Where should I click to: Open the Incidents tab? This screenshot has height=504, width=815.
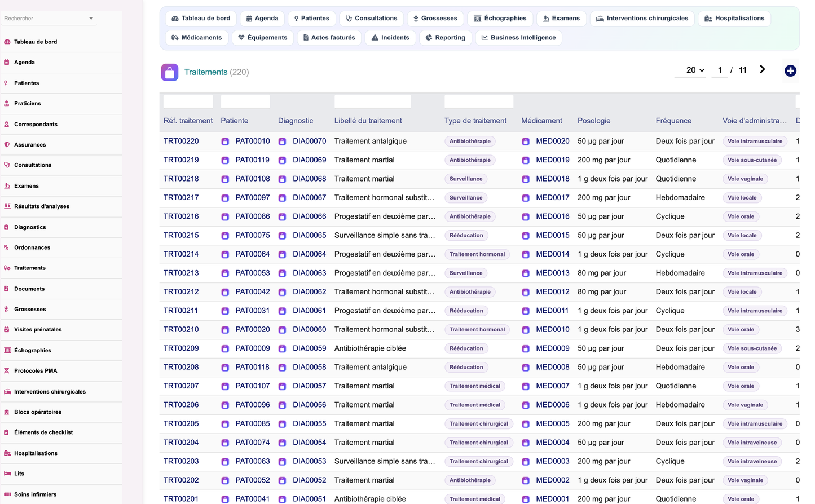[390, 38]
